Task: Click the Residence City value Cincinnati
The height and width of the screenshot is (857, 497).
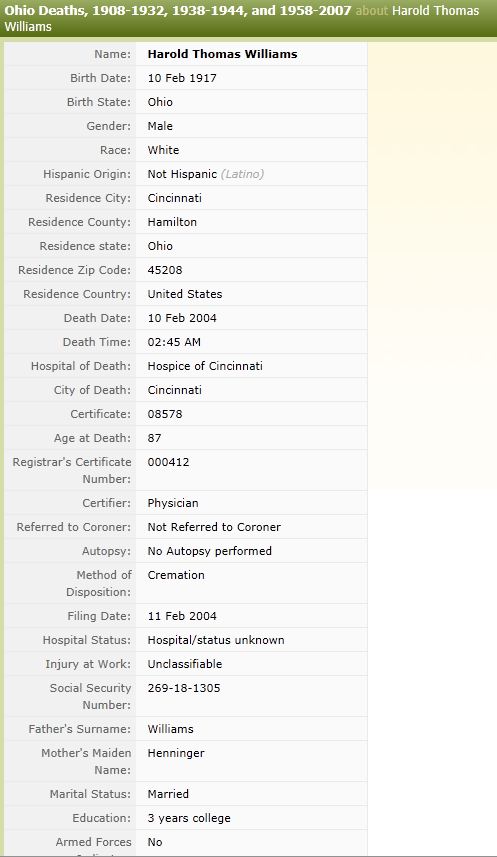Action: tap(174, 198)
